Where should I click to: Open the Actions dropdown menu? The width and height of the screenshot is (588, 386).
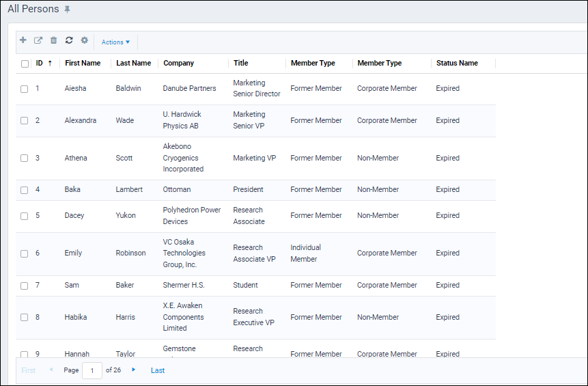[x=115, y=42]
